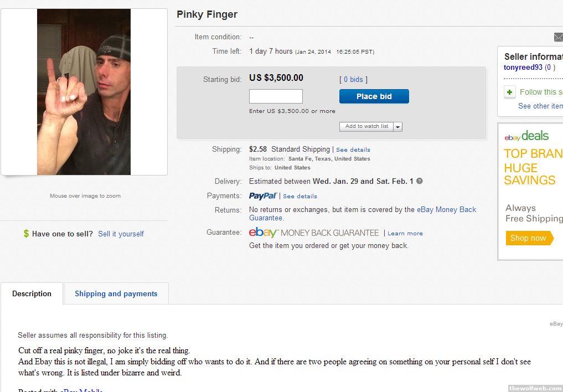Screen dimensions: 563x392
Task: Click the delivery estimate help icon
Action: pyautogui.click(x=420, y=181)
